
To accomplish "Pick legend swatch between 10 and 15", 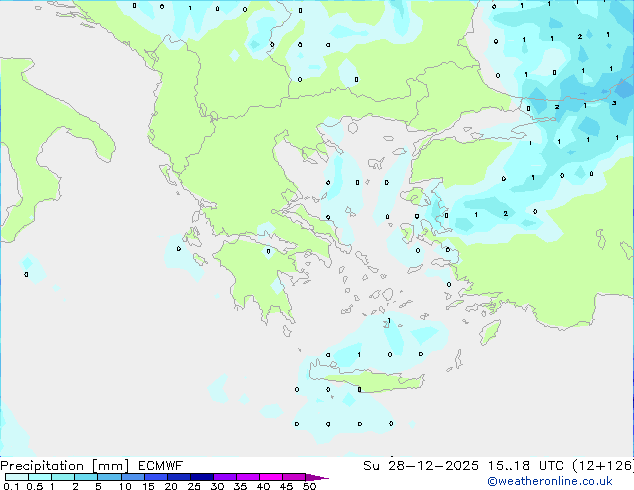I will click(132, 477).
